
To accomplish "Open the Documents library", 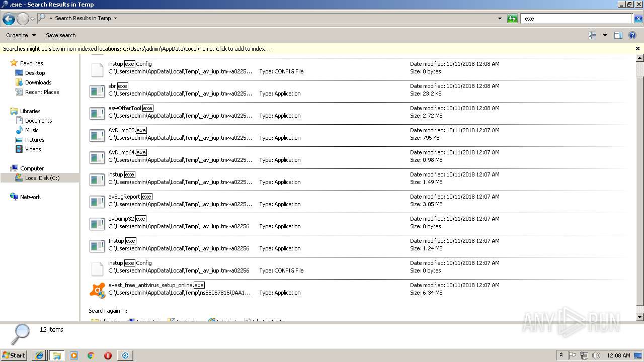I will pyautogui.click(x=38, y=121).
